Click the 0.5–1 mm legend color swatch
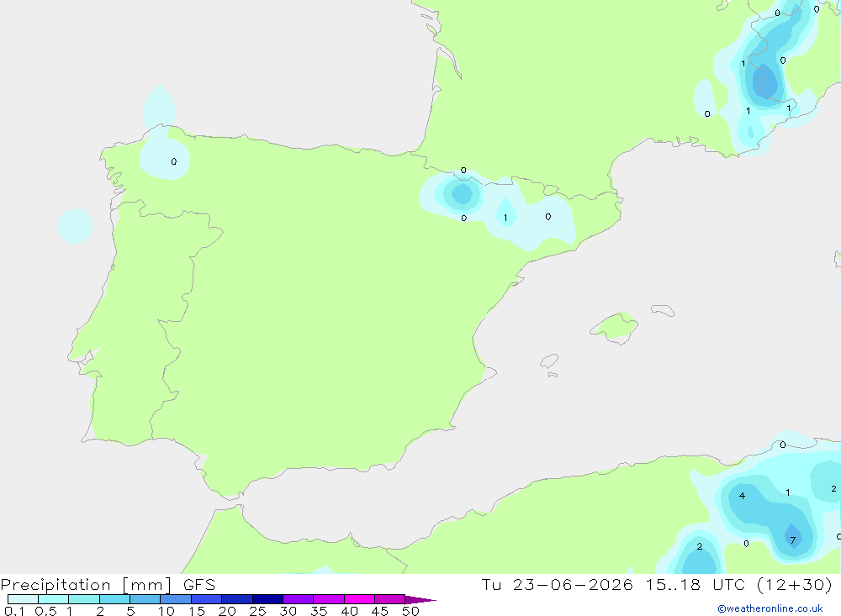Screen dimensions: 841x616 (54, 599)
